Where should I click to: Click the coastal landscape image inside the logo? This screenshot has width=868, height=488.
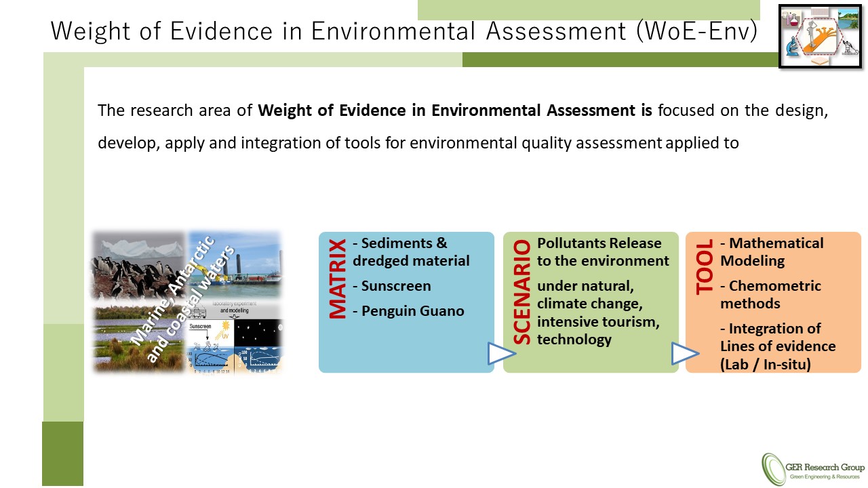[x=850, y=20]
